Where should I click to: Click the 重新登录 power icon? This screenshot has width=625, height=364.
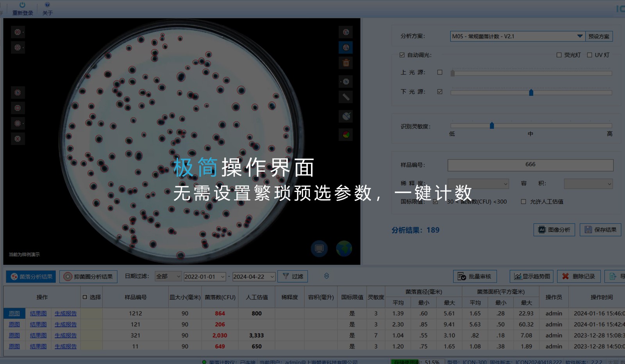point(22,5)
